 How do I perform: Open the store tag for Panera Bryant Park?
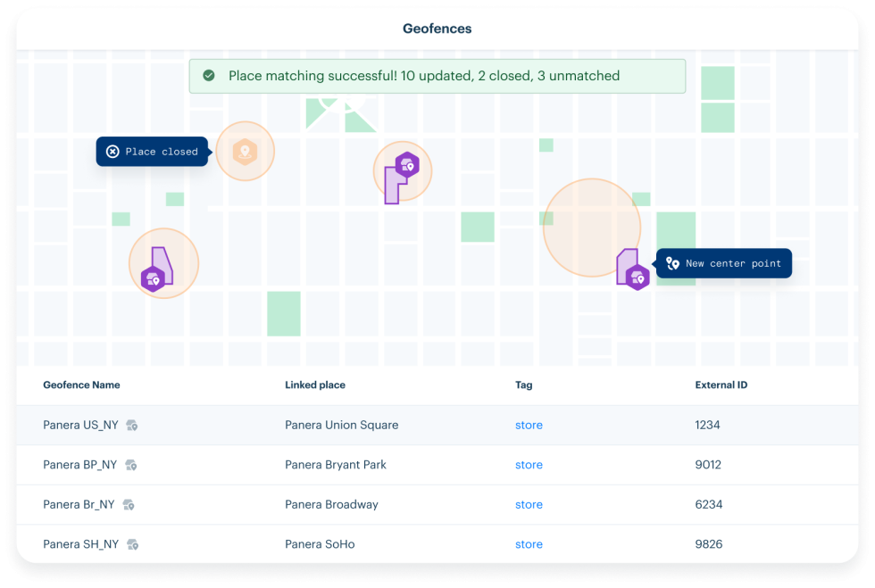(x=529, y=465)
